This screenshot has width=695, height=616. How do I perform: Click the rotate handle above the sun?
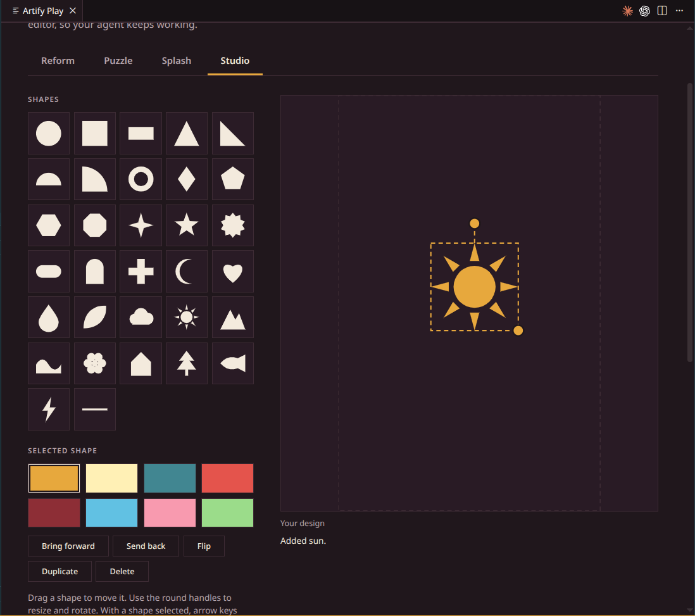(474, 223)
